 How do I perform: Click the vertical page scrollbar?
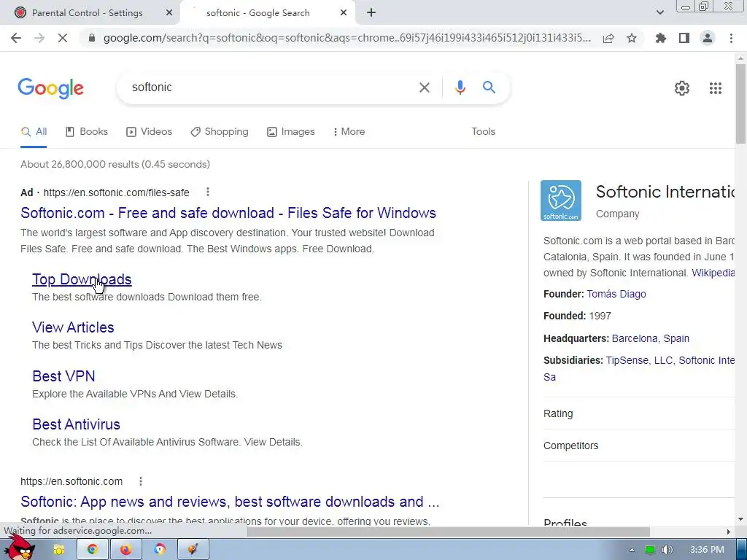pos(740,103)
